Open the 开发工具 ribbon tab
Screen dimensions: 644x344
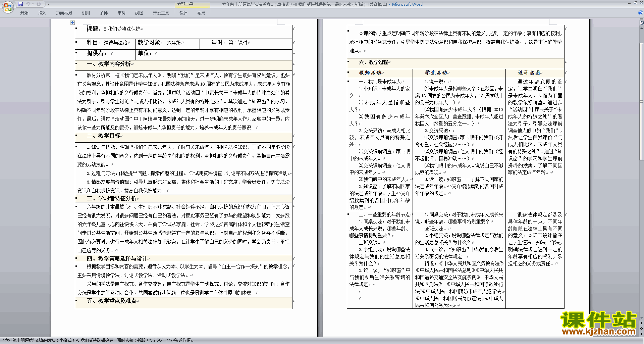161,13
